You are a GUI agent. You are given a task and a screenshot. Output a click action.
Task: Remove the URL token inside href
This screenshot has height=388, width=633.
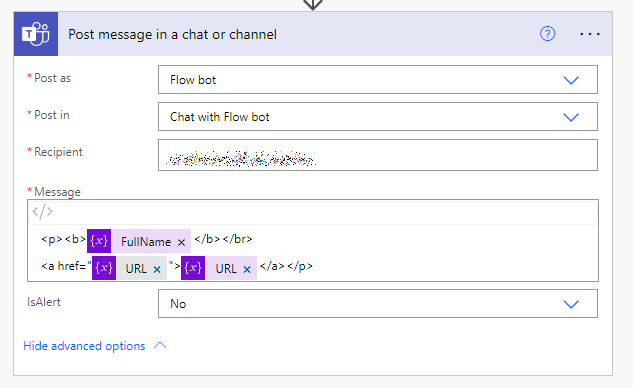click(x=157, y=269)
